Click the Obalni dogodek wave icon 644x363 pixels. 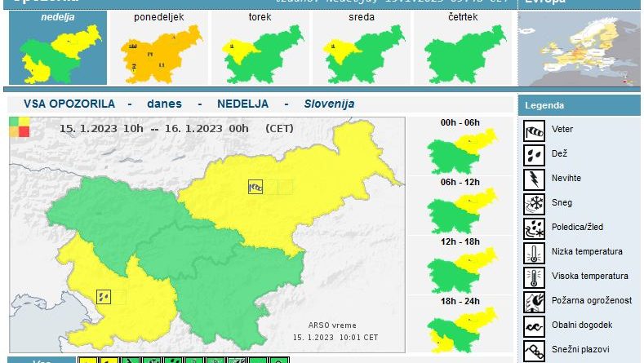pyautogui.click(x=534, y=326)
